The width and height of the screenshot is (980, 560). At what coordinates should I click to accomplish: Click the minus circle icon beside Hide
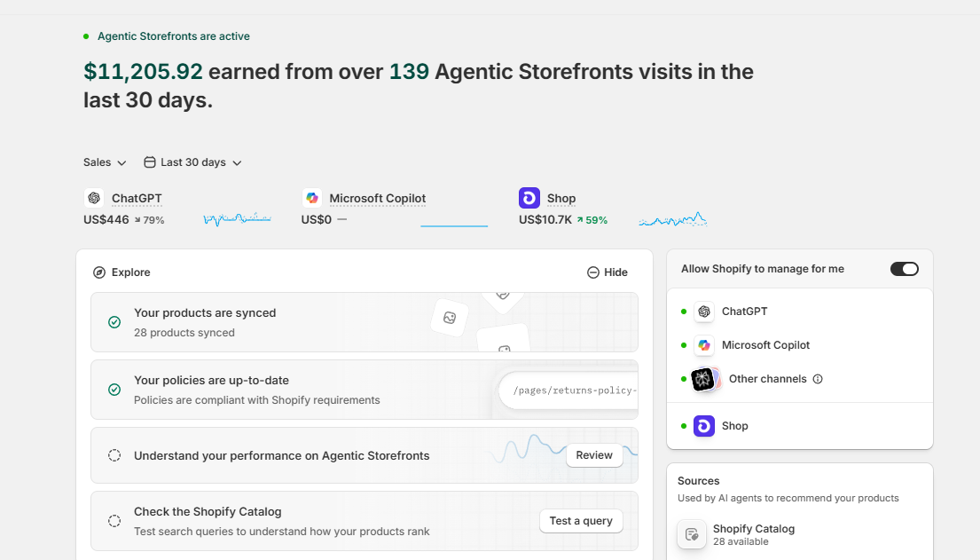[593, 272]
